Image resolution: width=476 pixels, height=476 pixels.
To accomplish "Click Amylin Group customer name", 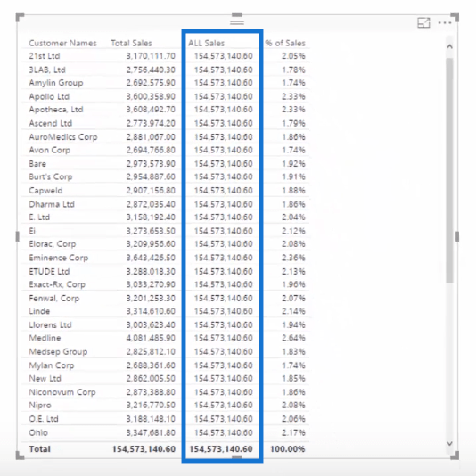I will click(56, 83).
